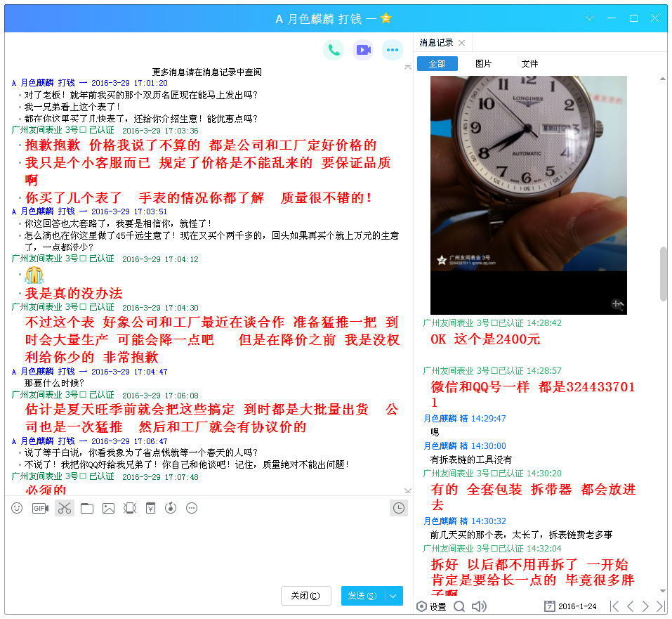The height and width of the screenshot is (619, 672).
Task: Switch to the 文件 tab
Action: (x=529, y=64)
